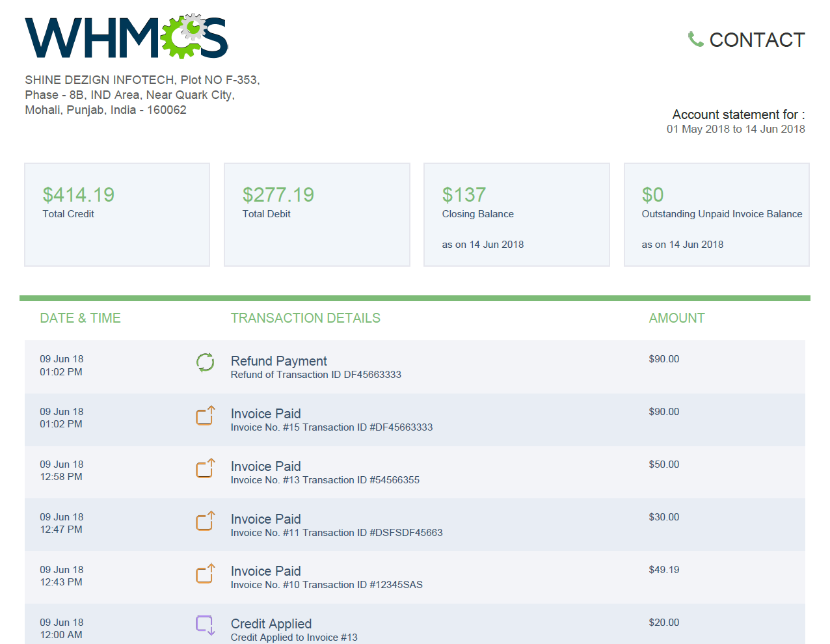Open the CONTACT link
The image size is (830, 644).
pyautogui.click(x=756, y=40)
